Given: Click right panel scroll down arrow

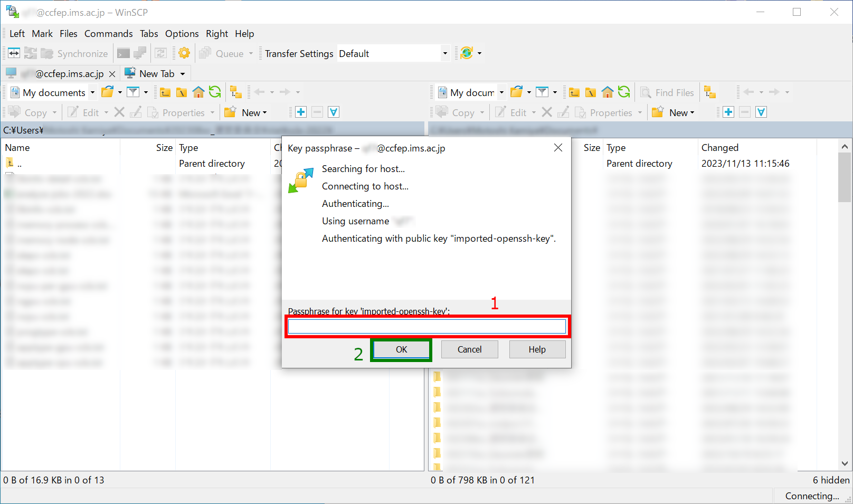Looking at the screenshot, I should [x=844, y=464].
